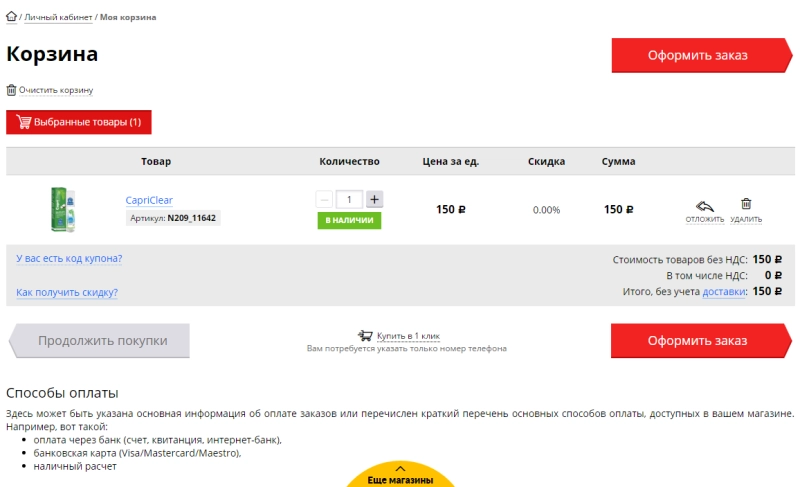
Task: Click У вас есть код купона? link
Action: [x=69, y=259]
